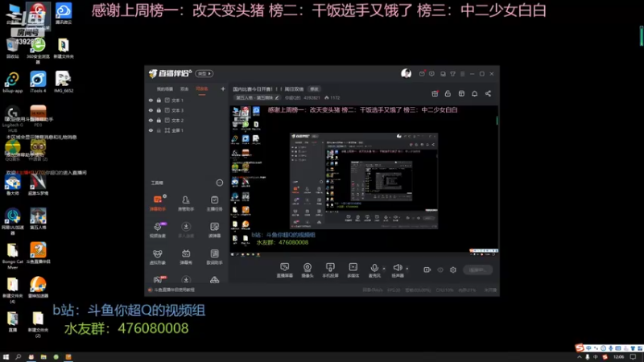Open Windows taskbar search
The image size is (644, 362).
click(18, 357)
